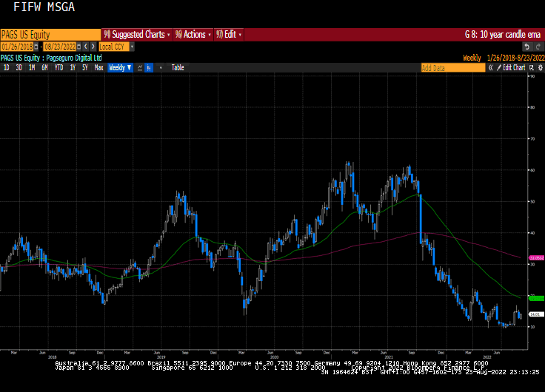Click the PAGS US Equity security field
545x392 pixels.
50,35
